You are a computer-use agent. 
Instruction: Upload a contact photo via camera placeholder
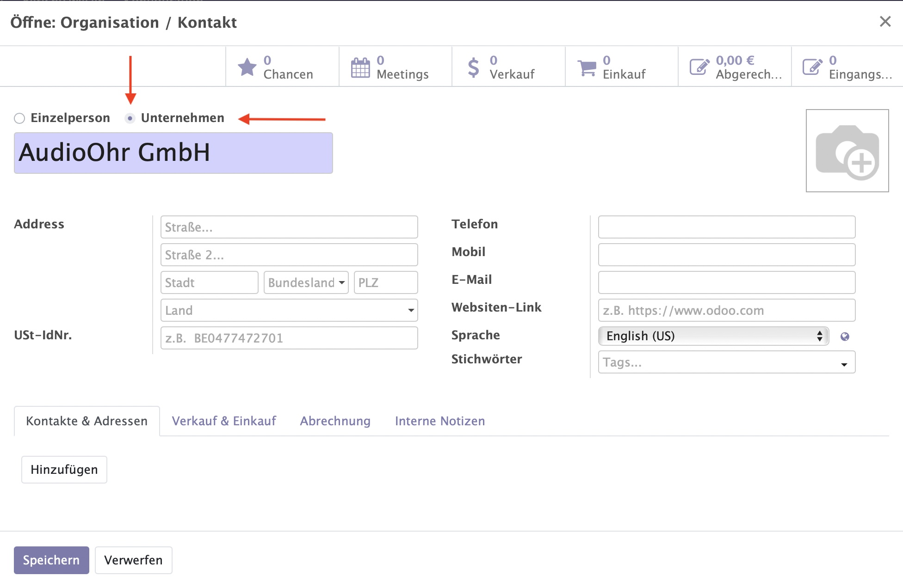pos(847,151)
